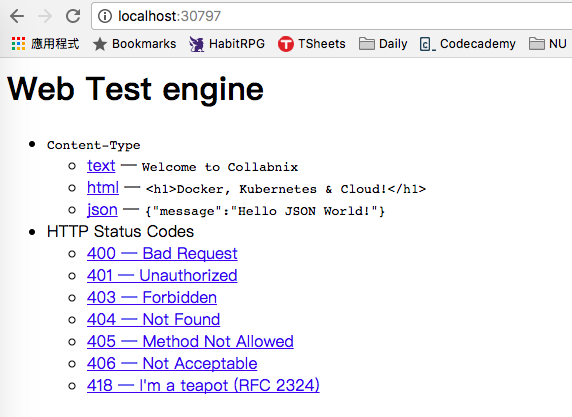Image resolution: width=572 pixels, height=417 pixels.
Task: Click the browser forward arrow
Action: point(45,16)
